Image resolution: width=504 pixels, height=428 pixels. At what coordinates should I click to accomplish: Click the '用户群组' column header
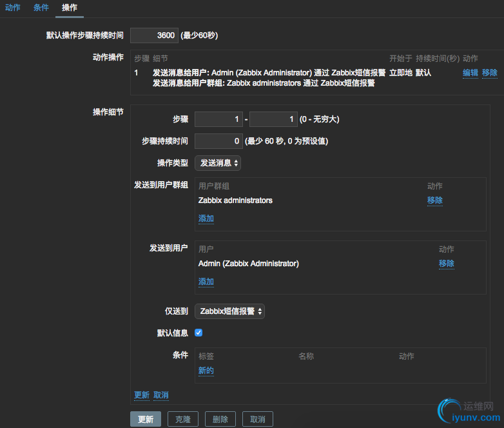point(214,186)
